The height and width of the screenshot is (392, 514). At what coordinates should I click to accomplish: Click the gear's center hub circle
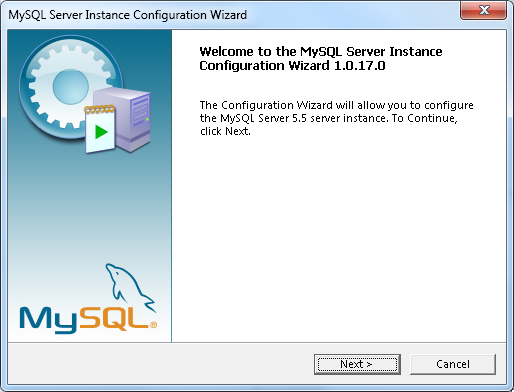click(x=70, y=86)
